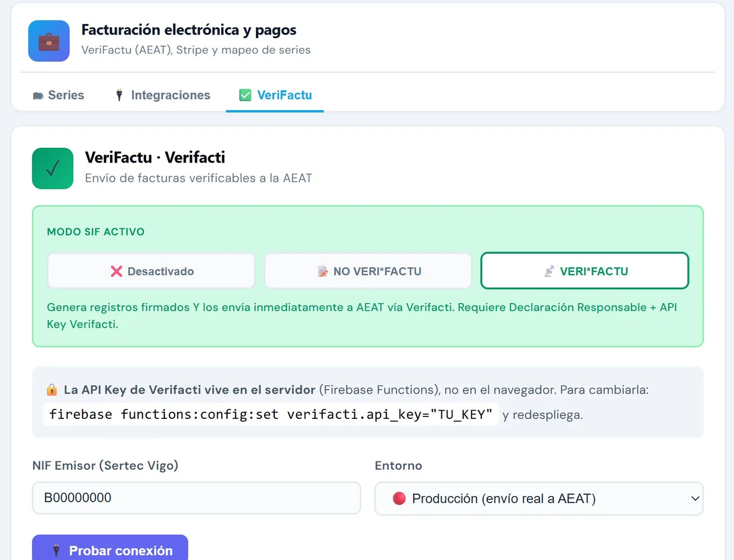Click the Probar conexión button
This screenshot has width=734, height=560.
point(110,547)
